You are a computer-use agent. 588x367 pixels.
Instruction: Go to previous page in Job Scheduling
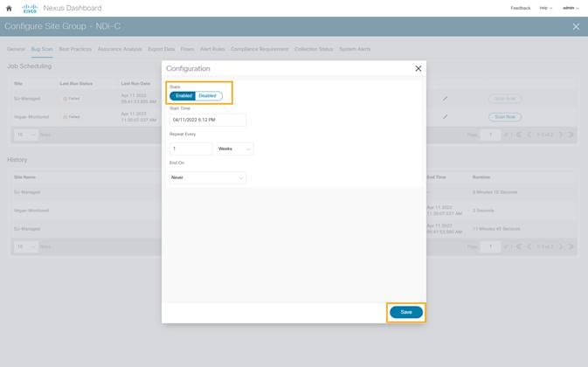pyautogui.click(x=529, y=135)
